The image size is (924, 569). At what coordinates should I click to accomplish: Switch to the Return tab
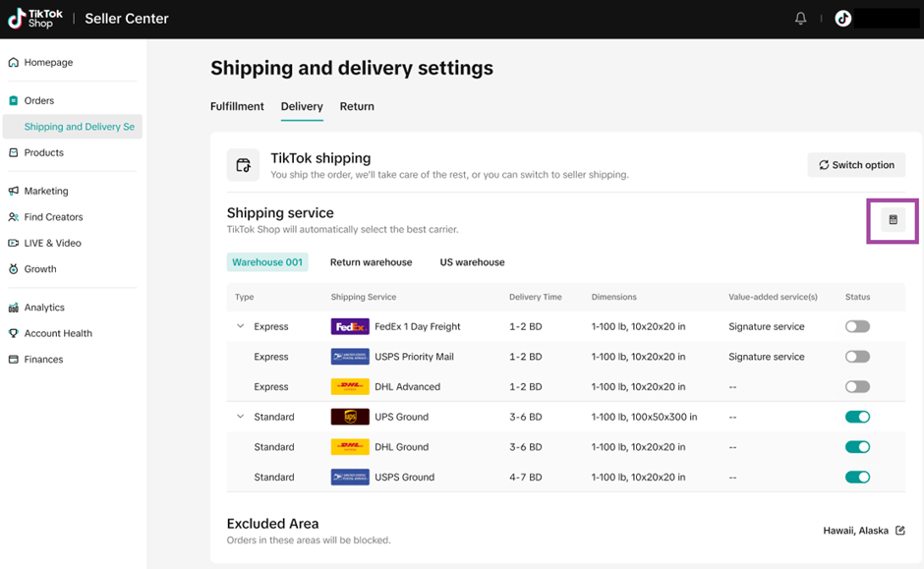pyautogui.click(x=357, y=106)
